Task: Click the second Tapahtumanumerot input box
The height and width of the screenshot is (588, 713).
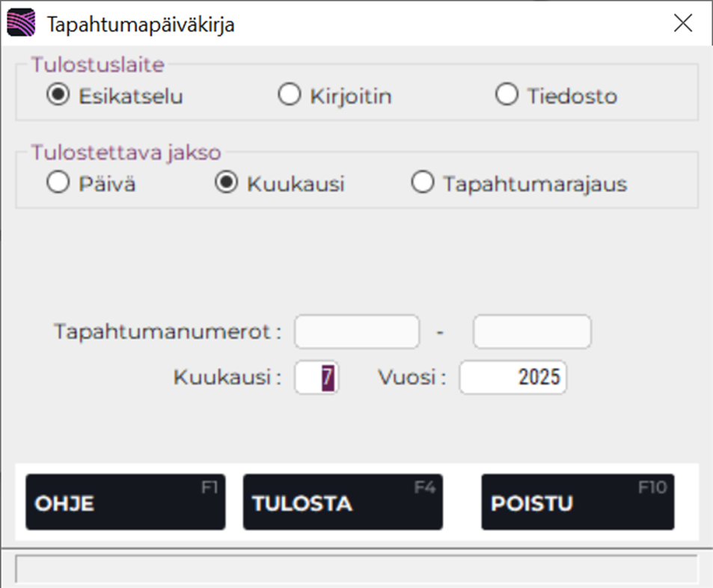Action: tap(531, 331)
